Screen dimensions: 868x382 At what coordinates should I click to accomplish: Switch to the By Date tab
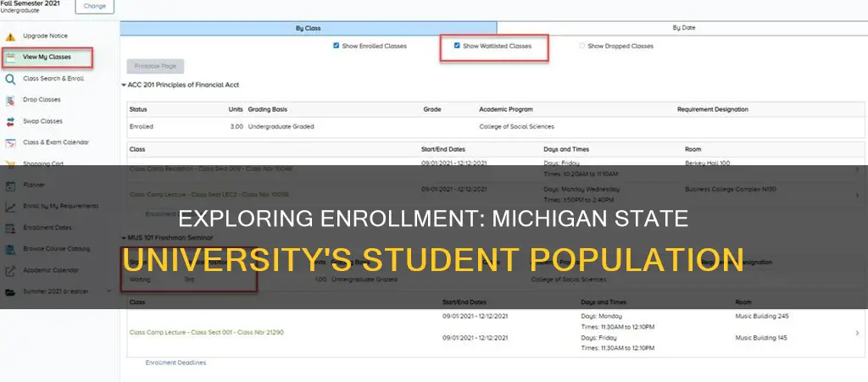pos(683,28)
